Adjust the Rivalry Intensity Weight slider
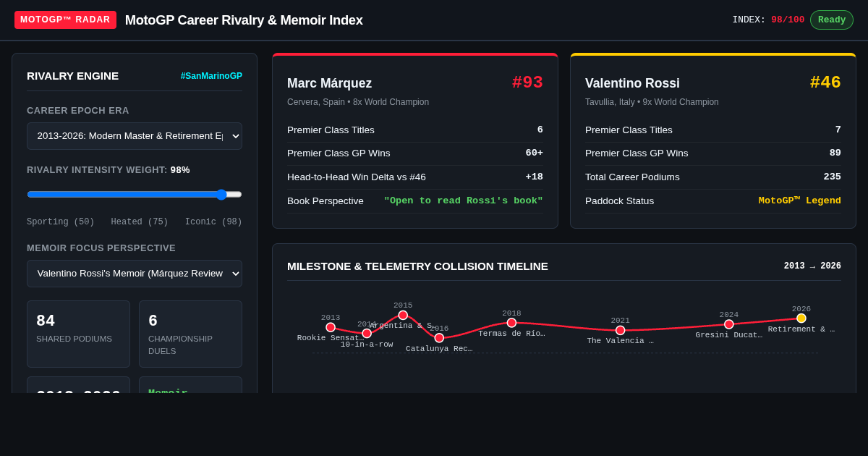Viewport: 868px width, 456px height. [x=135, y=194]
